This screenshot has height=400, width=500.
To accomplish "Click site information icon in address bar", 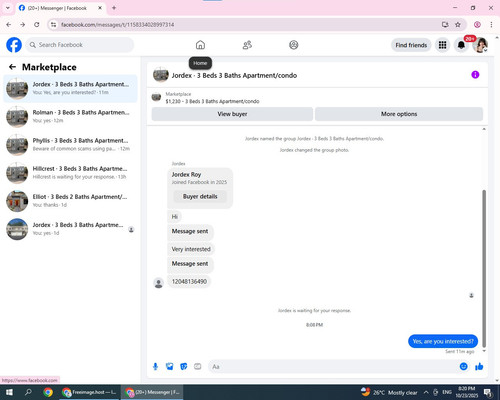I will point(54,25).
